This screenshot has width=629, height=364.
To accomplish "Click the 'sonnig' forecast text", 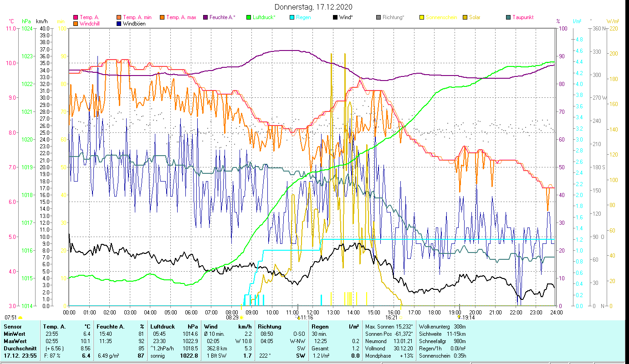I will coord(158,356).
